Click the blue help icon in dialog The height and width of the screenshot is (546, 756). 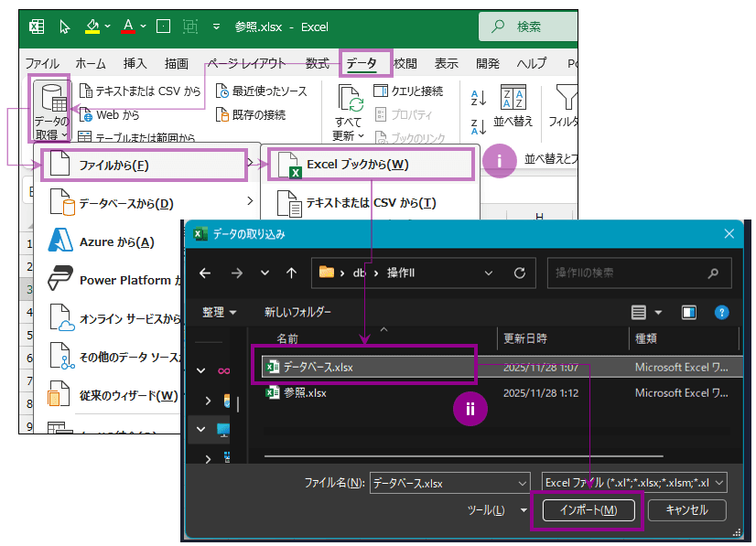(721, 312)
